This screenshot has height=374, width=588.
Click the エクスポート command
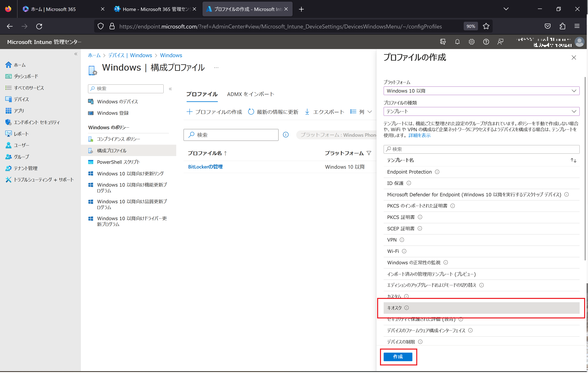click(x=325, y=112)
